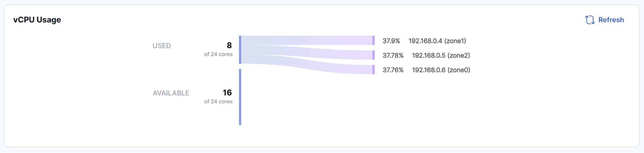Select the USED label
This screenshot has width=644, height=153.
(162, 46)
